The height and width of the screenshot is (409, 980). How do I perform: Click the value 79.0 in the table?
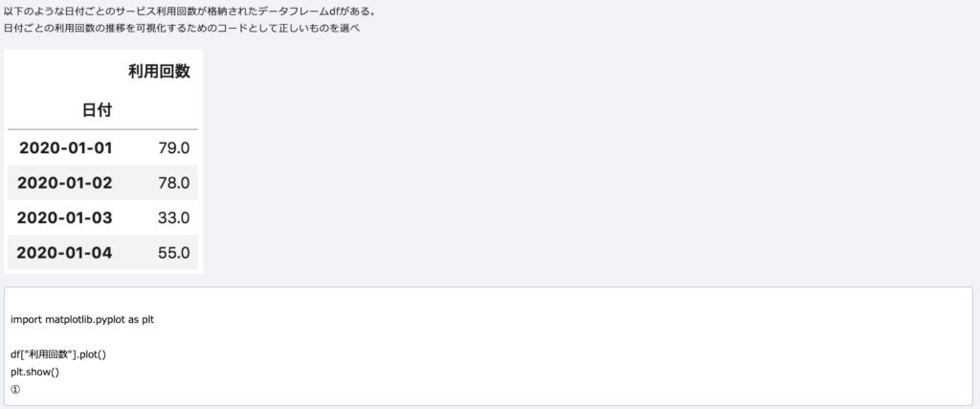click(x=174, y=148)
